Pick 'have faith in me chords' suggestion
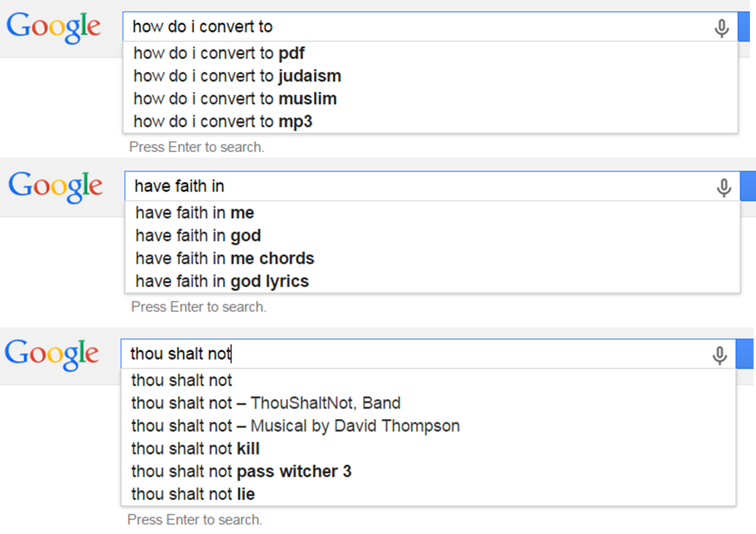 pos(225,258)
